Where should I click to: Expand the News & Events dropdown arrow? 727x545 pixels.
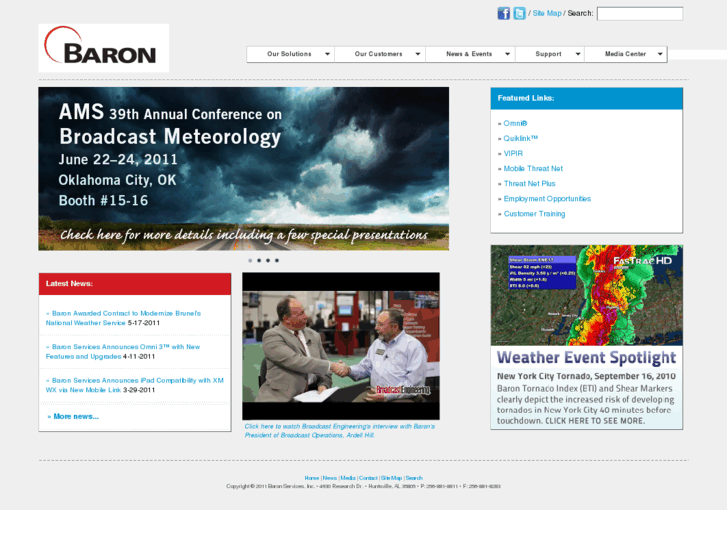508,54
